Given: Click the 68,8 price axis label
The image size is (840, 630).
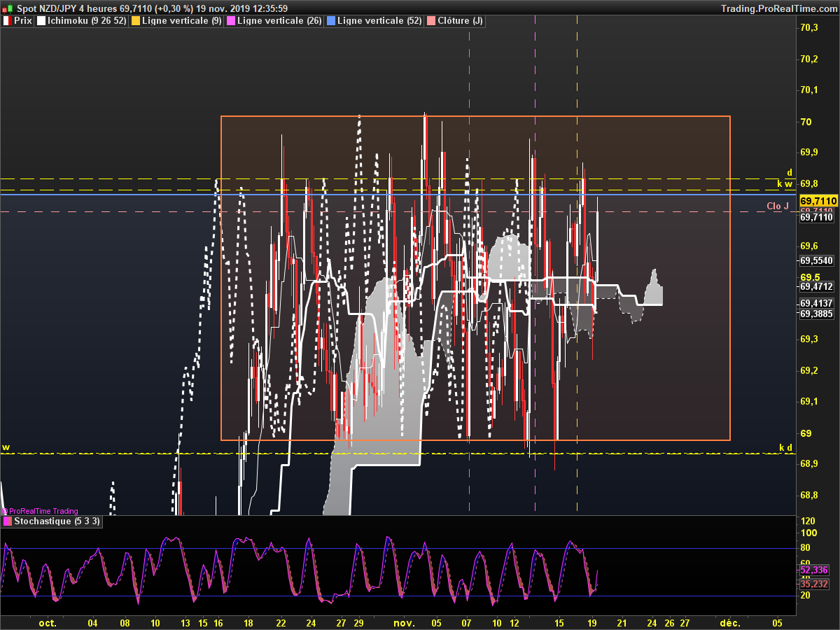Looking at the screenshot, I should click(x=809, y=496).
